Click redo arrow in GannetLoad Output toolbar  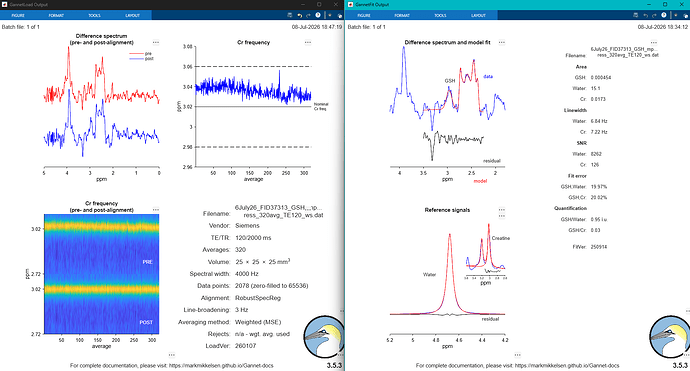308,15
